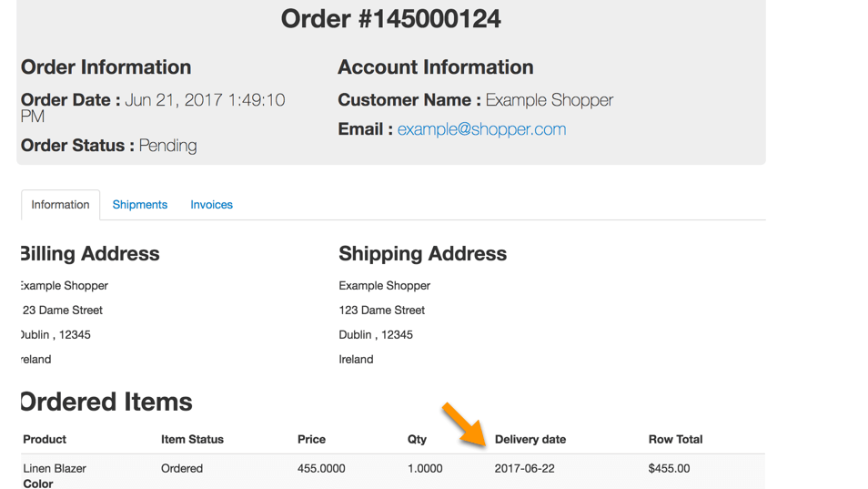This screenshot has width=868, height=489.
Task: Click the Pending order status text
Action: tap(167, 146)
